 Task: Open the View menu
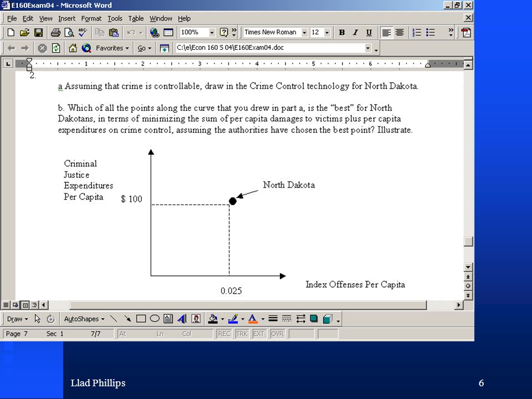(x=46, y=18)
